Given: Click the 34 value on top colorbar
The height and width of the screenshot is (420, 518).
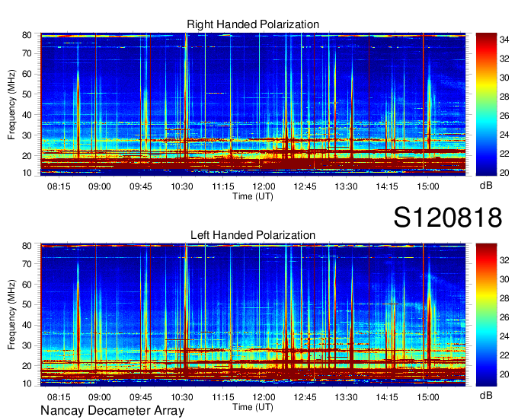Looking at the screenshot, I should pyautogui.click(x=504, y=40).
